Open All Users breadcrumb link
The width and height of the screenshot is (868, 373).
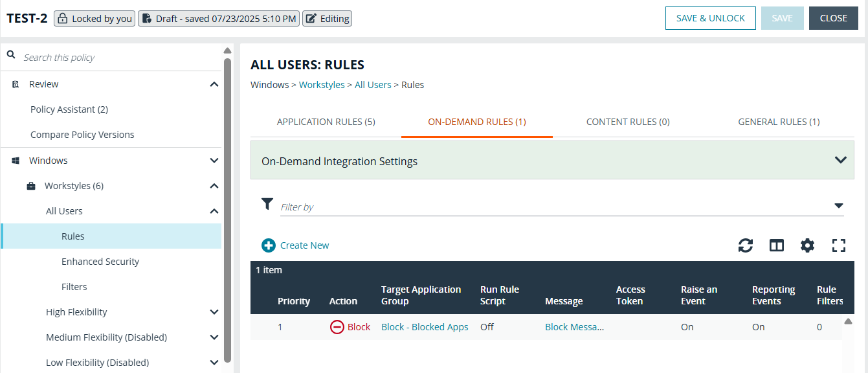pyautogui.click(x=373, y=85)
